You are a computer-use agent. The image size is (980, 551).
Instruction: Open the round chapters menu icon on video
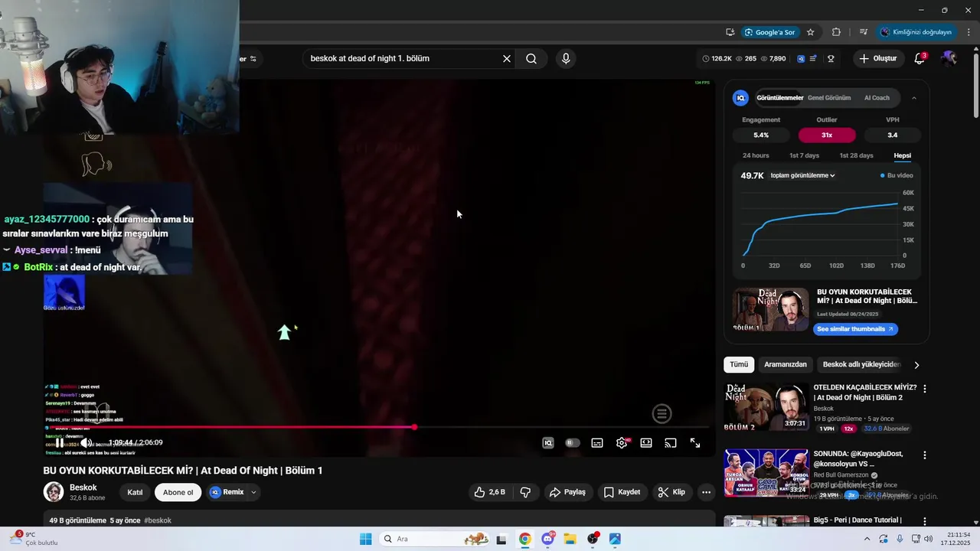coord(662,414)
